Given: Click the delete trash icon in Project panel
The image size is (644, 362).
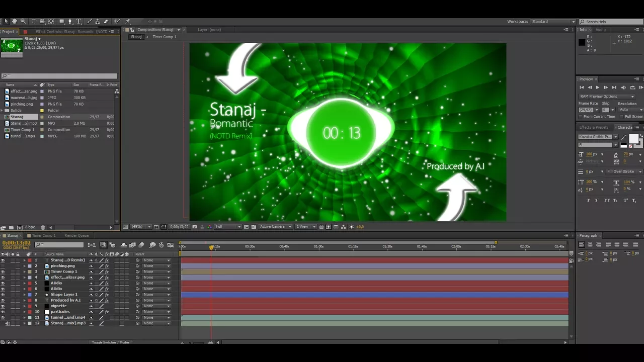Looking at the screenshot, I should point(43,227).
